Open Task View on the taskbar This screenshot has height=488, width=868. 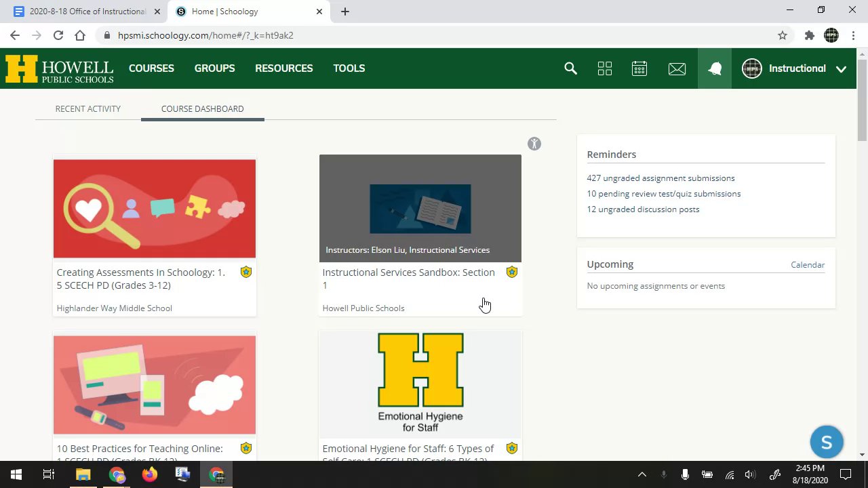(49, 474)
